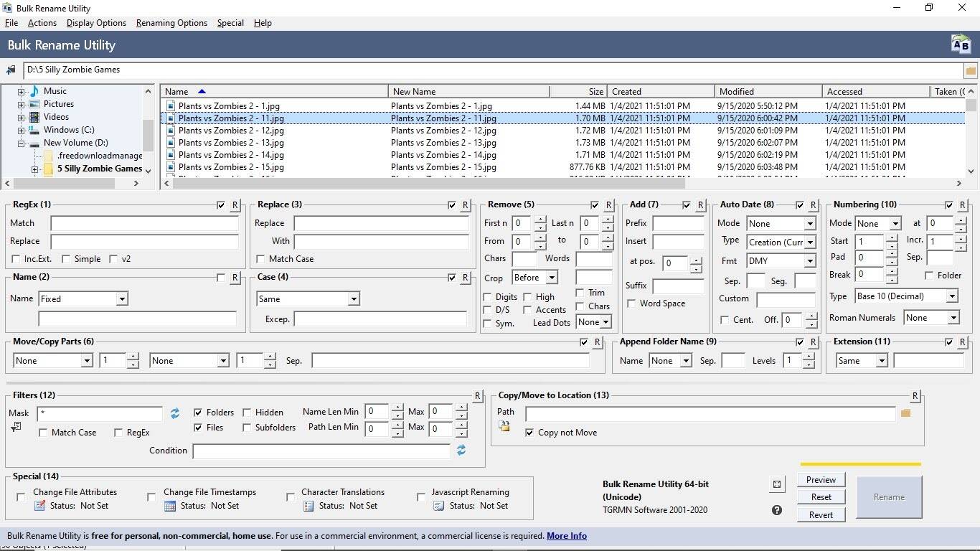This screenshot has width=980, height=551.
Task: Click the RegEx Match input field
Action: pos(144,223)
